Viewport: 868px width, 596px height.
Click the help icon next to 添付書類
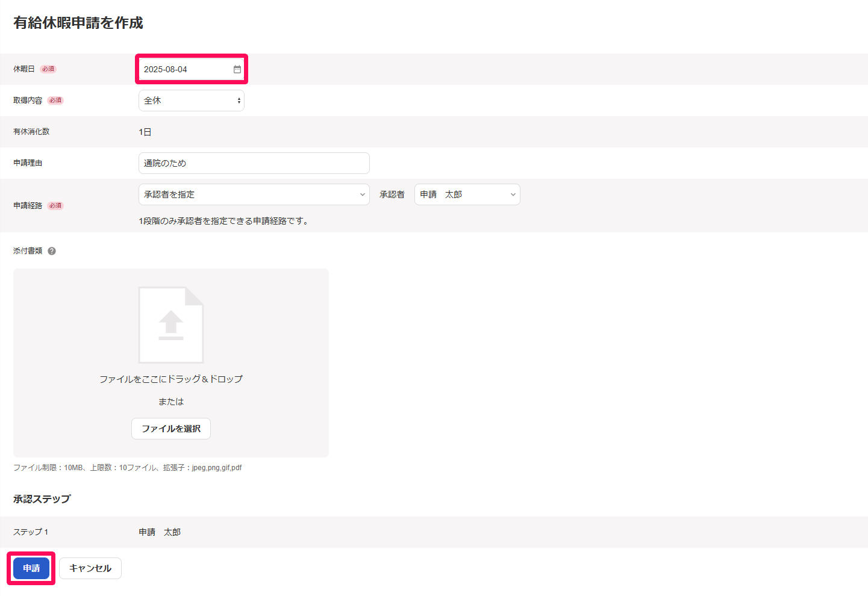(52, 251)
